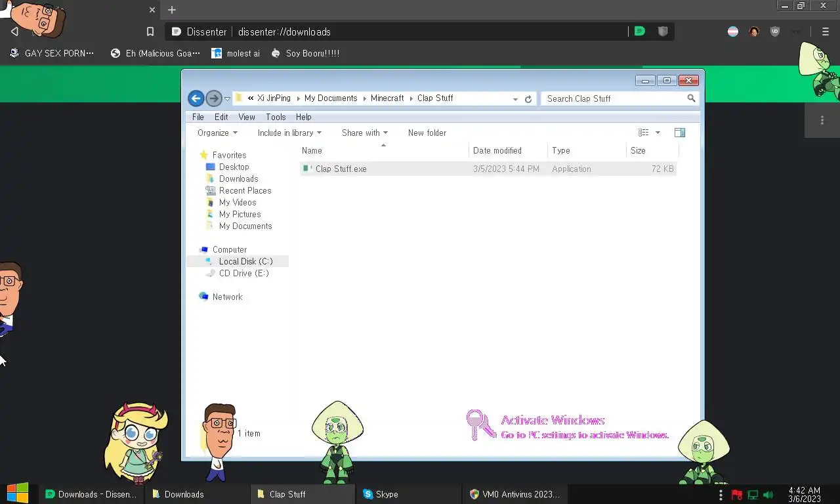The height and width of the screenshot is (504, 840).
Task: Open the Tools menu
Action: (x=276, y=117)
